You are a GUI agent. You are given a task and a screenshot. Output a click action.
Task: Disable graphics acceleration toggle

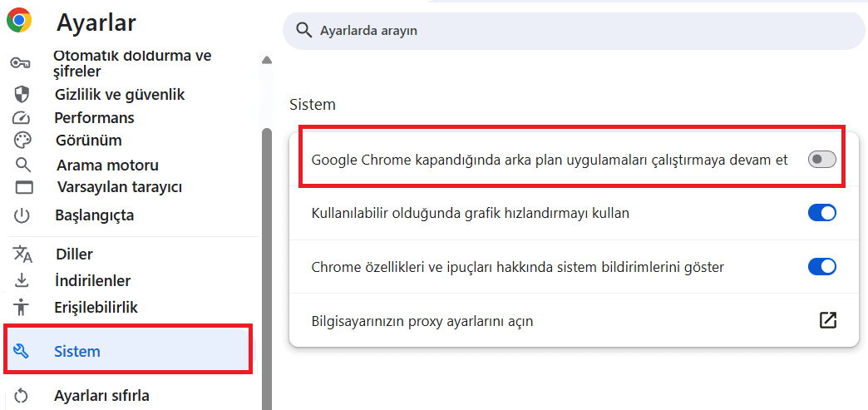click(x=822, y=213)
